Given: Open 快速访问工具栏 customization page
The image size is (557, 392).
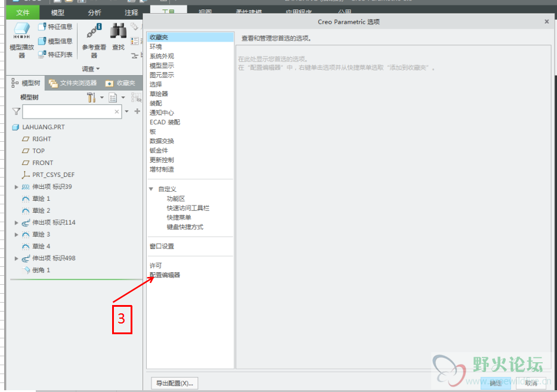Looking at the screenshot, I should 188,208.
